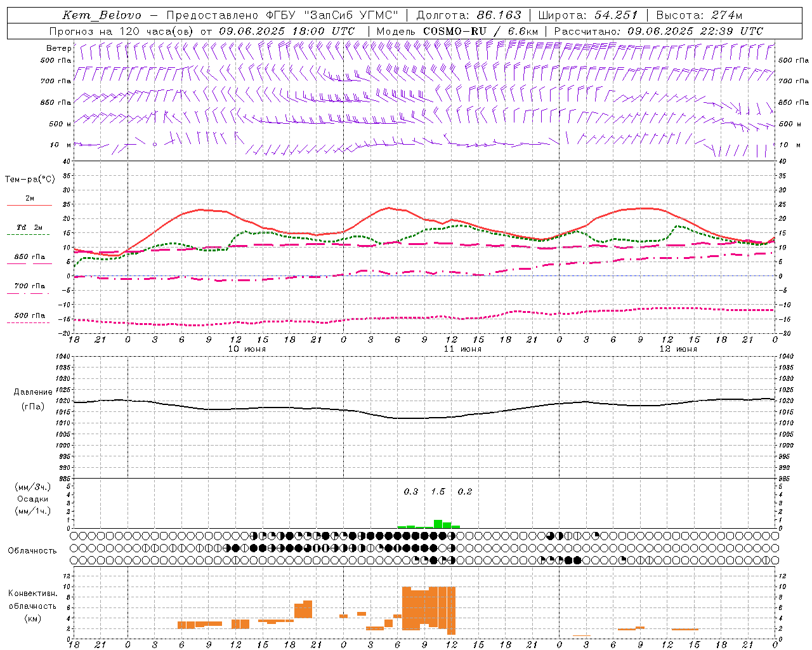The image size is (812, 650).
Task: Click the Осадки label
Action: (32, 499)
